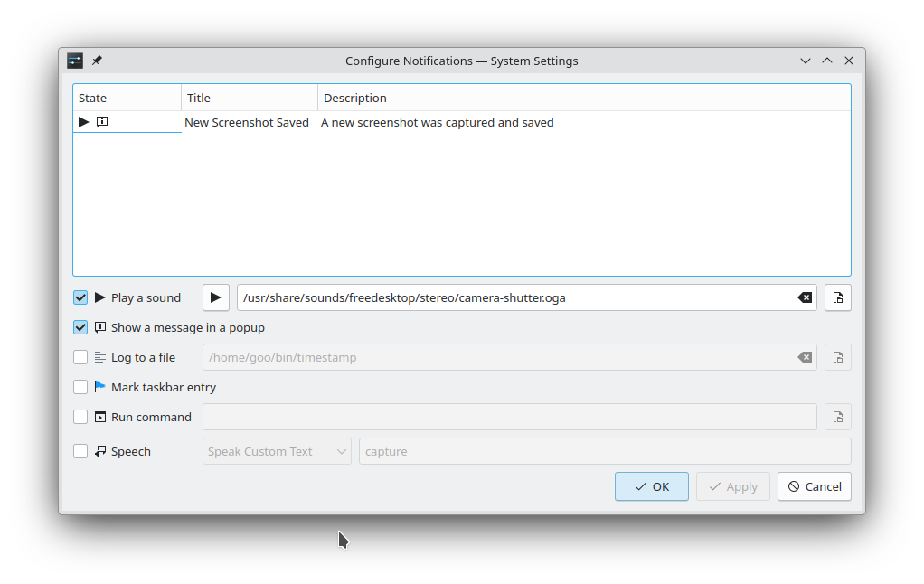Browse for a command to run
This screenshot has width=924, height=584.
pos(838,418)
